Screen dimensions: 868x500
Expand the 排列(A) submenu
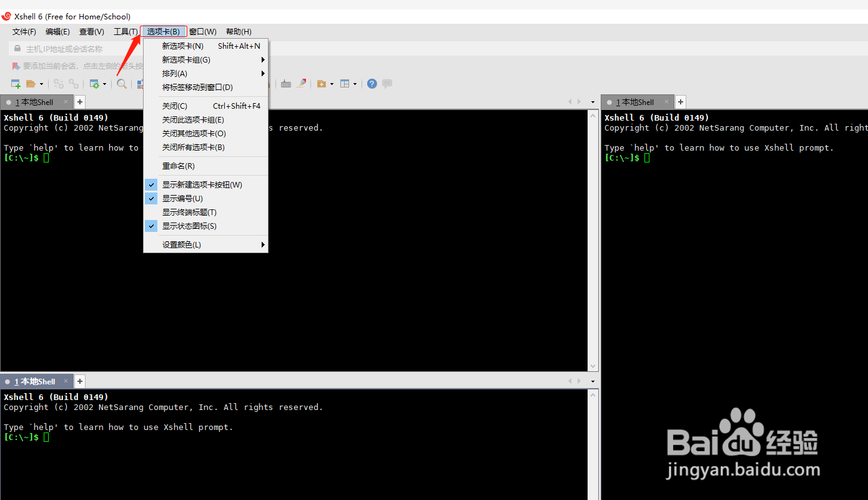[206, 74]
